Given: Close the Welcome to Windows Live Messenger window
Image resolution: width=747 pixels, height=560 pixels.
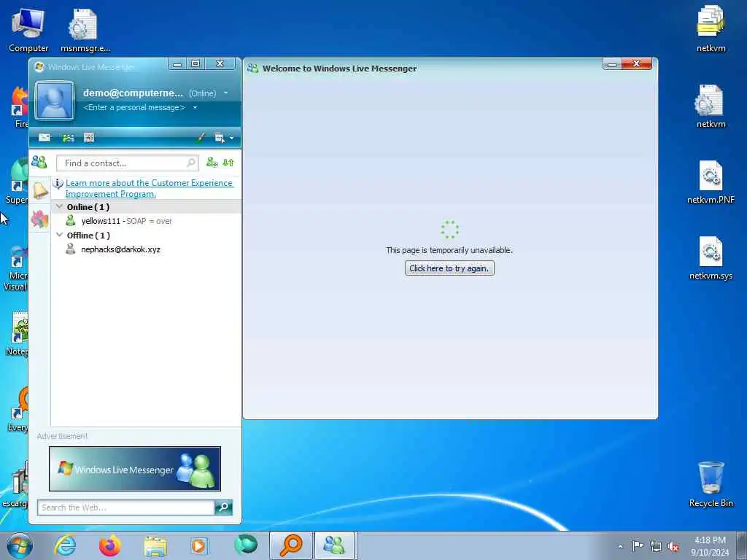Looking at the screenshot, I should point(636,64).
